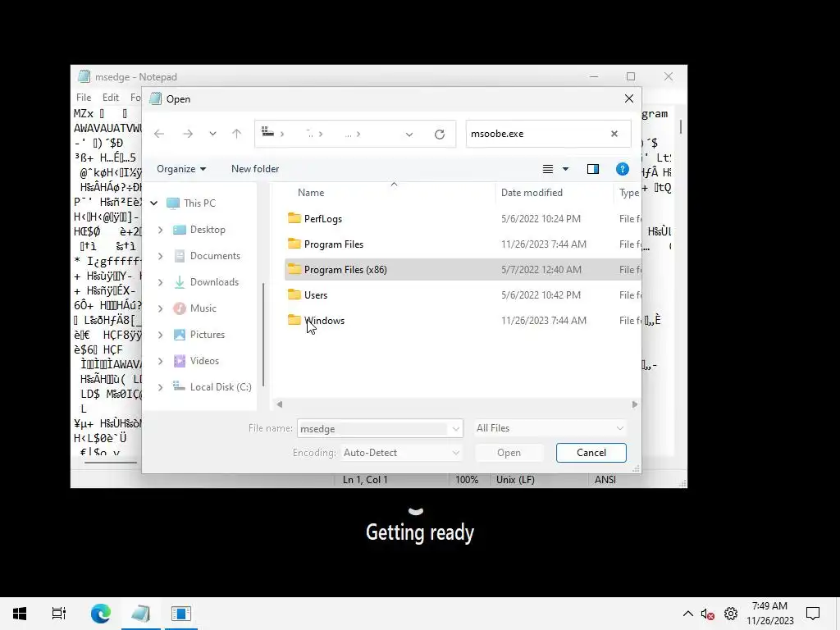This screenshot has width=840, height=630.
Task: Sort by Type column header
Action: point(629,193)
